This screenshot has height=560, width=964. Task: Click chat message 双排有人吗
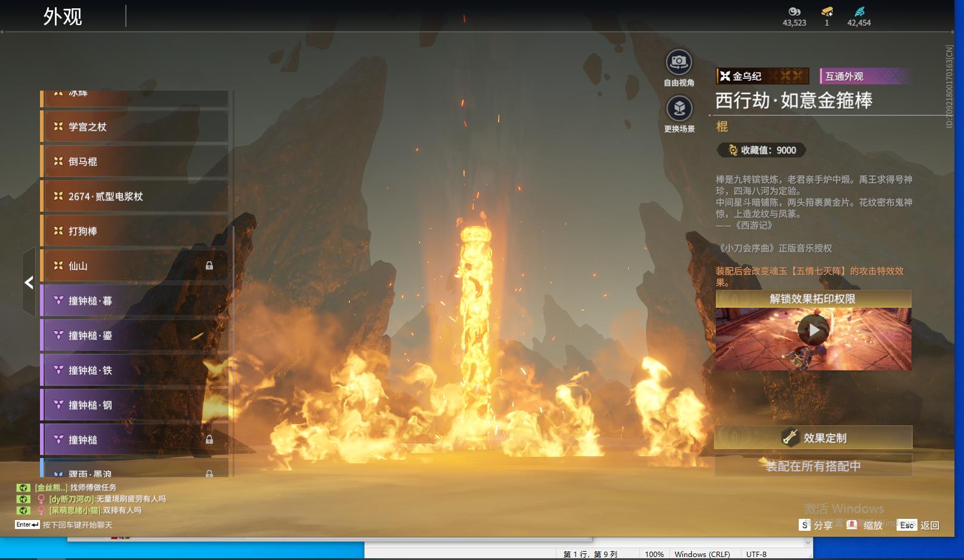[x=122, y=511]
